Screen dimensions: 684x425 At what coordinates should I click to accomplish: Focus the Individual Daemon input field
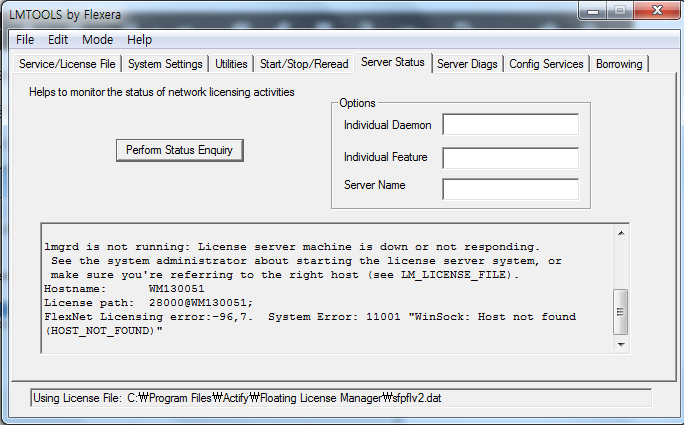tap(510, 124)
